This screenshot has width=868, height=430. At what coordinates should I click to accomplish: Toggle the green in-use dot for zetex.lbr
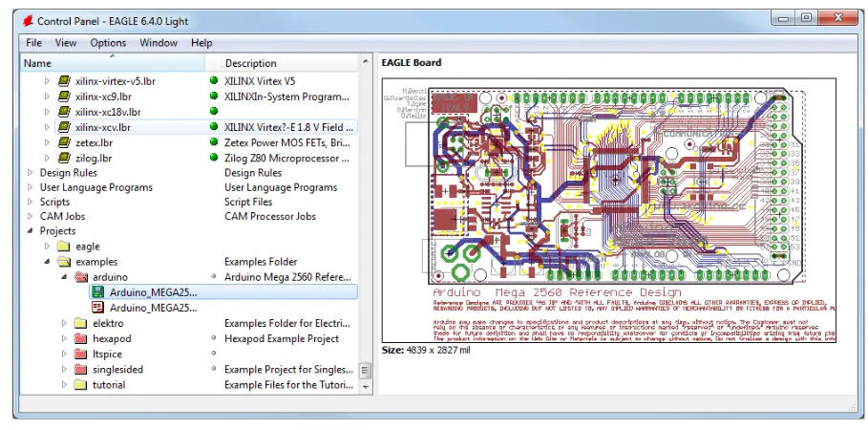click(x=214, y=141)
